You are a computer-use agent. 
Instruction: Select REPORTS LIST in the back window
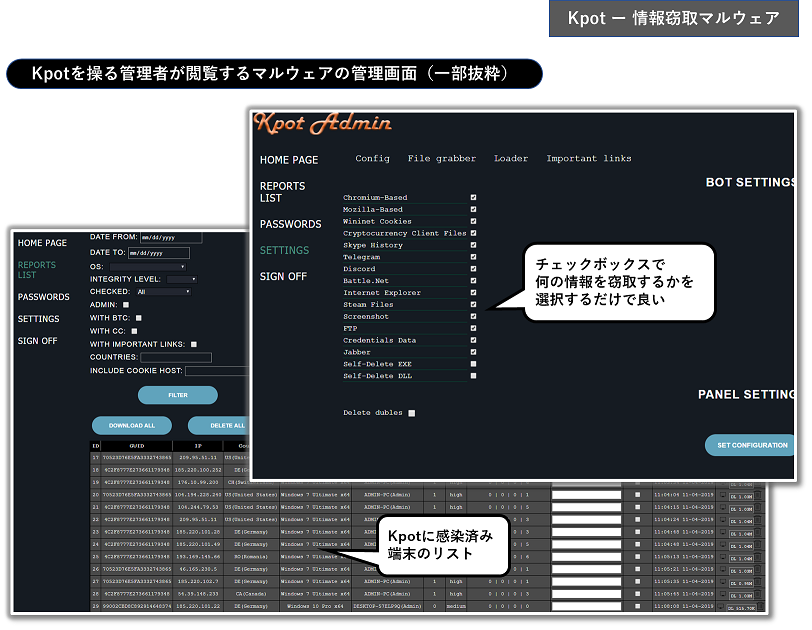[37, 270]
